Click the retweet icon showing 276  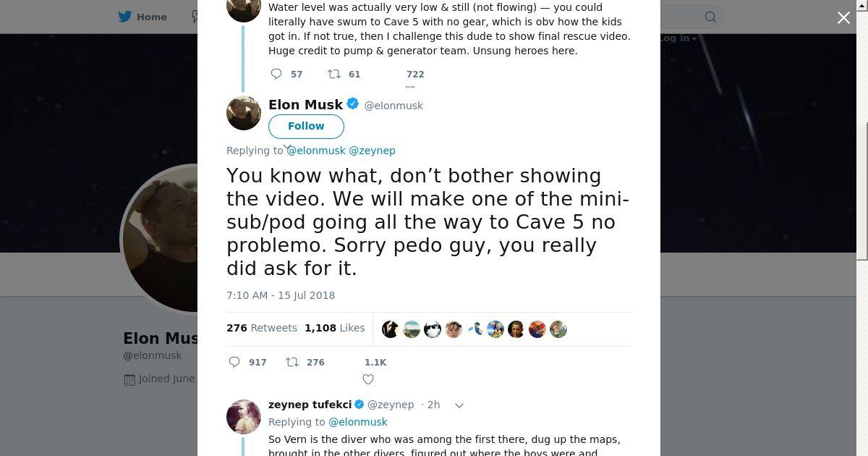click(292, 362)
